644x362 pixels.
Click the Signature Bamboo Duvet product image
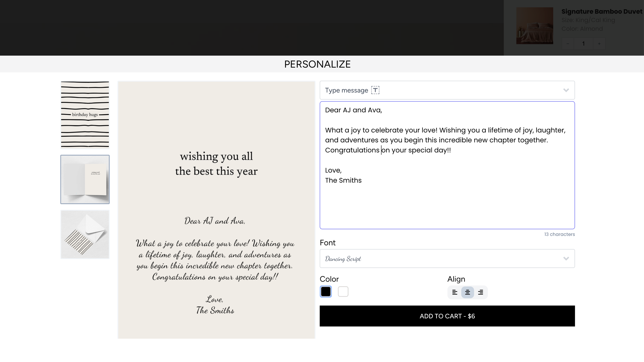pyautogui.click(x=535, y=26)
